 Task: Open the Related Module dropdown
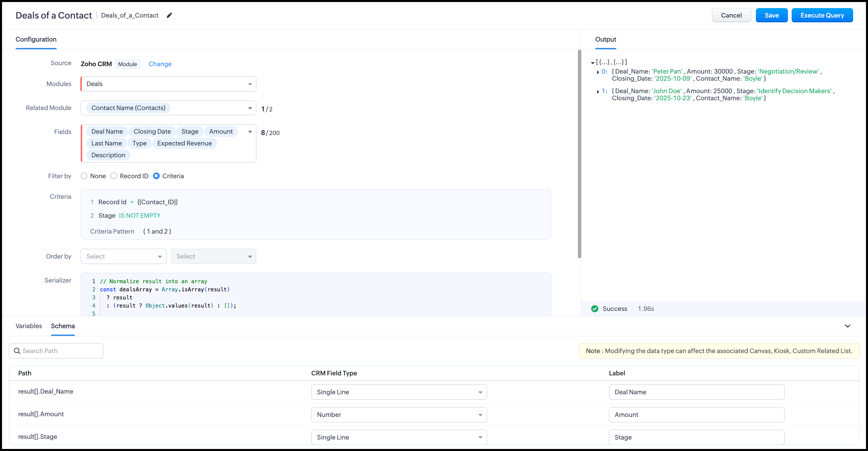tap(250, 108)
